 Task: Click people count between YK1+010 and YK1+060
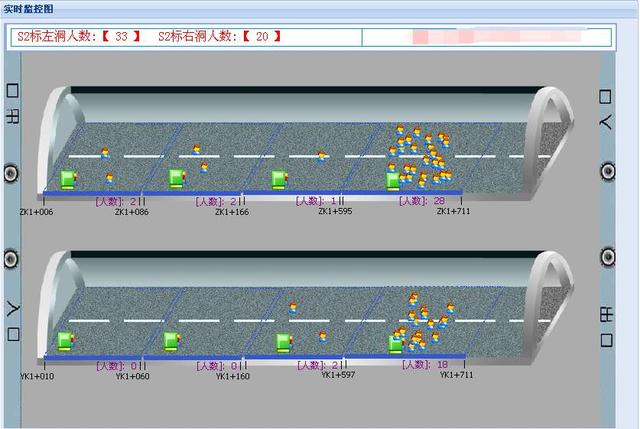[x=117, y=366]
